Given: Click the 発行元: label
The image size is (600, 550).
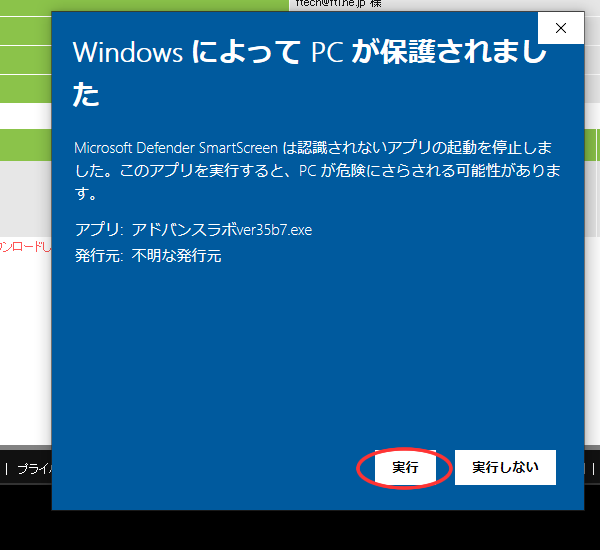Looking at the screenshot, I should (x=99, y=255).
